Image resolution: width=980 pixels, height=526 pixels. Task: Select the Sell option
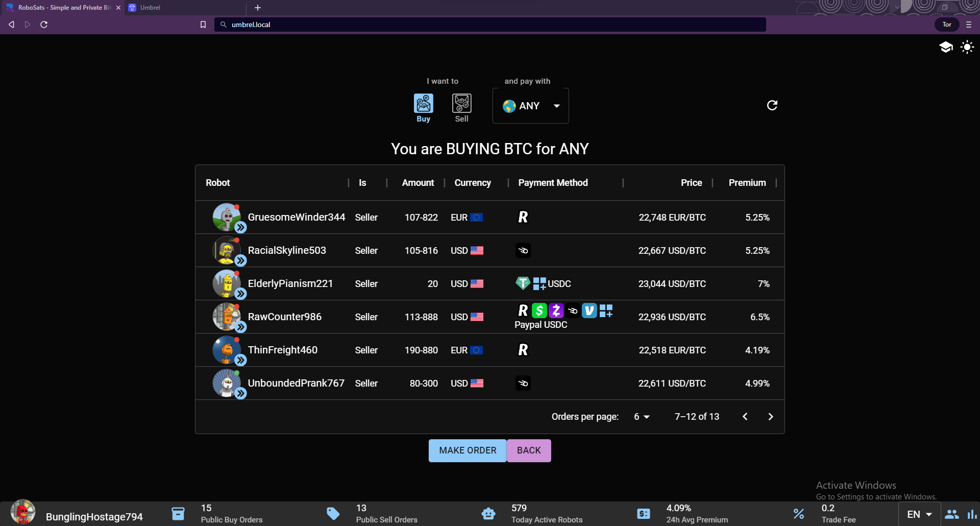461,108
